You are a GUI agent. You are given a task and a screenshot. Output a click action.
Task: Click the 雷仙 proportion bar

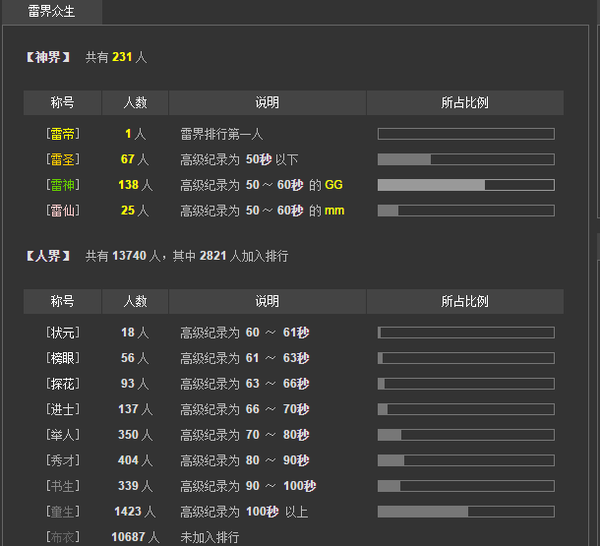[466, 210]
